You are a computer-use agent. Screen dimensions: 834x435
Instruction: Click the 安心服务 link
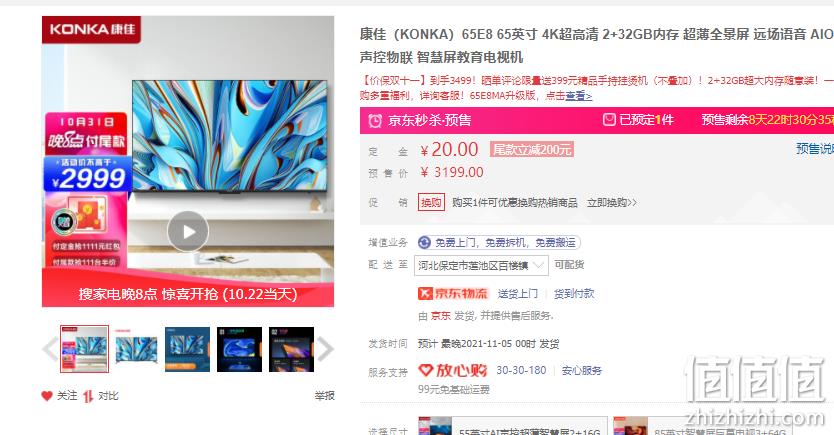(x=582, y=371)
